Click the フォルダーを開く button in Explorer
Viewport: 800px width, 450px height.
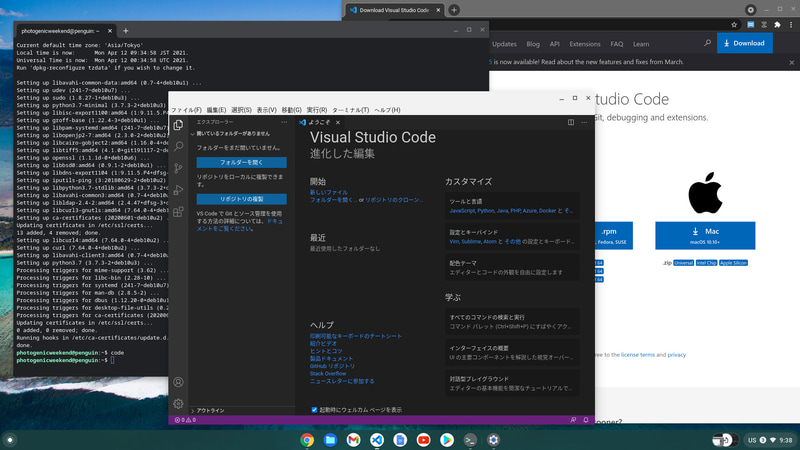(x=241, y=162)
